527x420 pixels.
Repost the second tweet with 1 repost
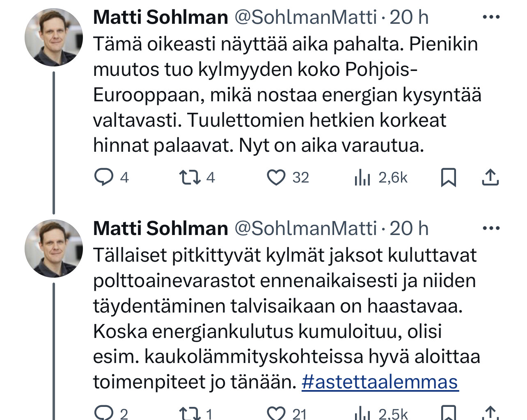click(x=190, y=413)
